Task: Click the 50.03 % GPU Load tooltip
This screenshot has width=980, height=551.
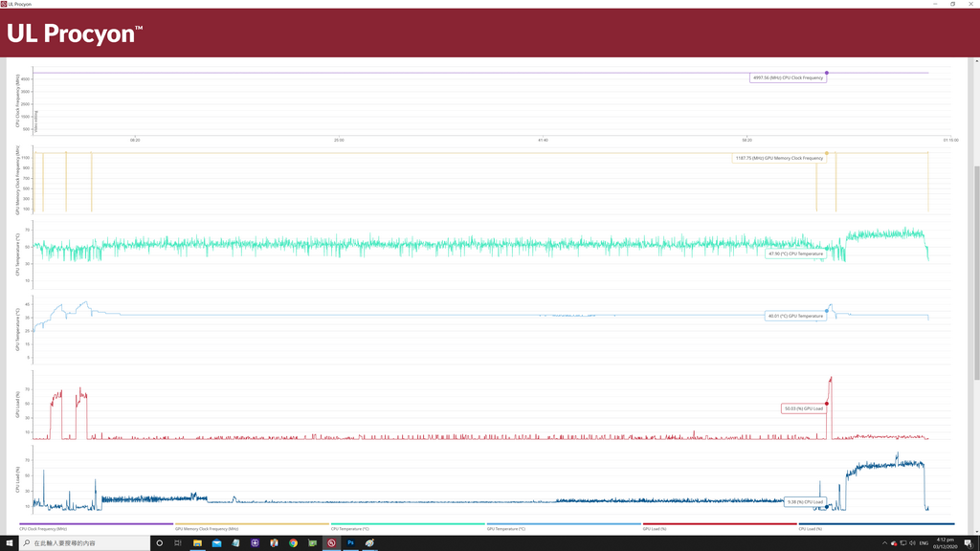Action: pos(804,408)
